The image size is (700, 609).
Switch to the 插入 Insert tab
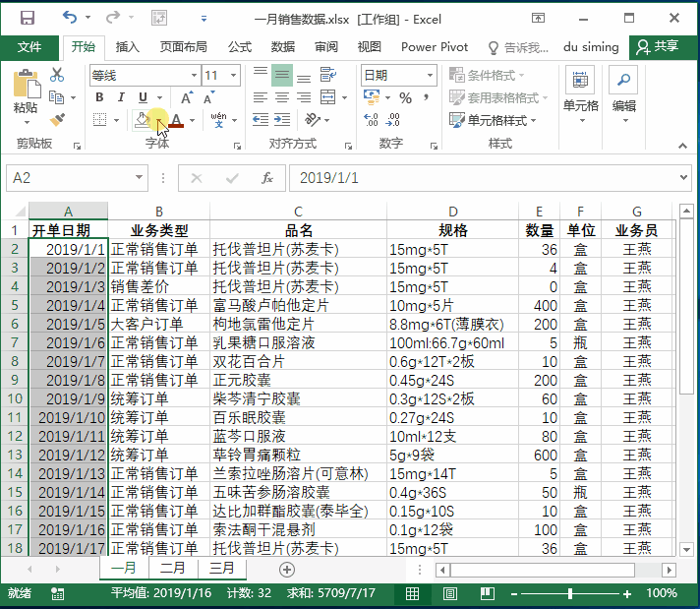click(127, 47)
